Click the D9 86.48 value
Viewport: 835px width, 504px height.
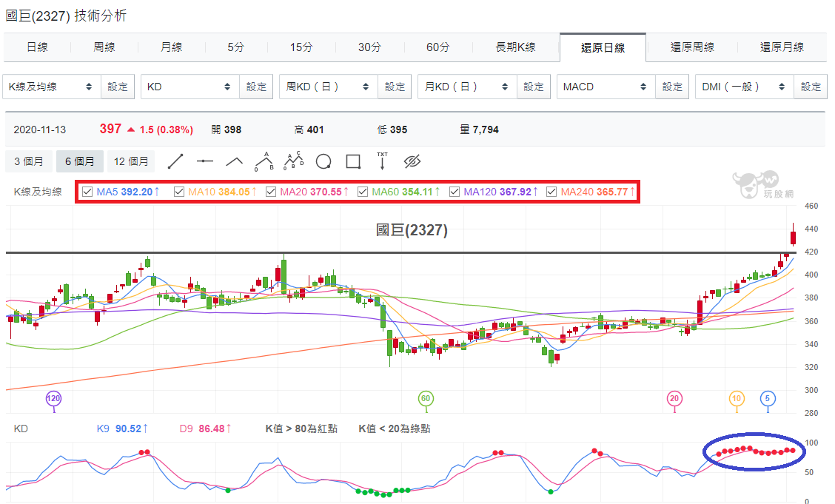[206, 429]
